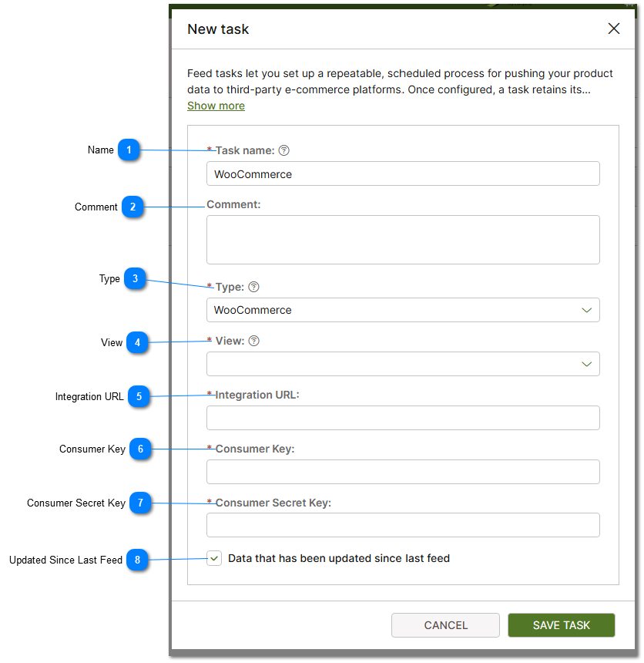Click the Show more link
This screenshot has height=663, width=644.
pos(216,106)
